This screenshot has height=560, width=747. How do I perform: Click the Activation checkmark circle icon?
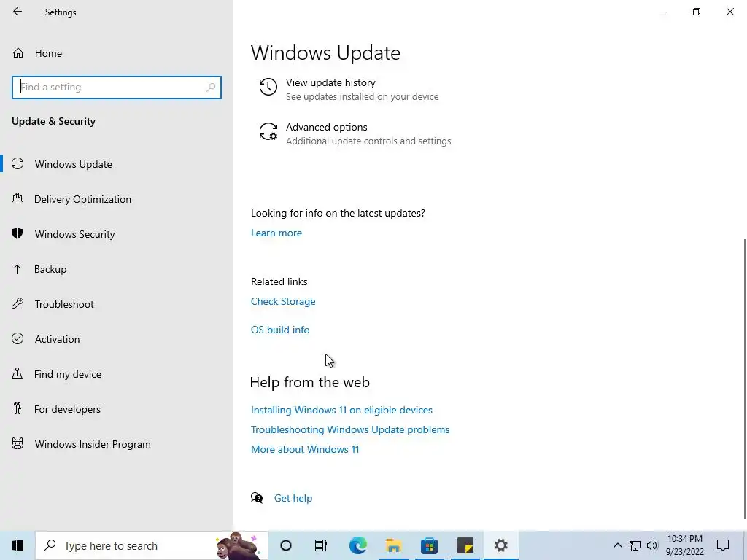point(18,338)
